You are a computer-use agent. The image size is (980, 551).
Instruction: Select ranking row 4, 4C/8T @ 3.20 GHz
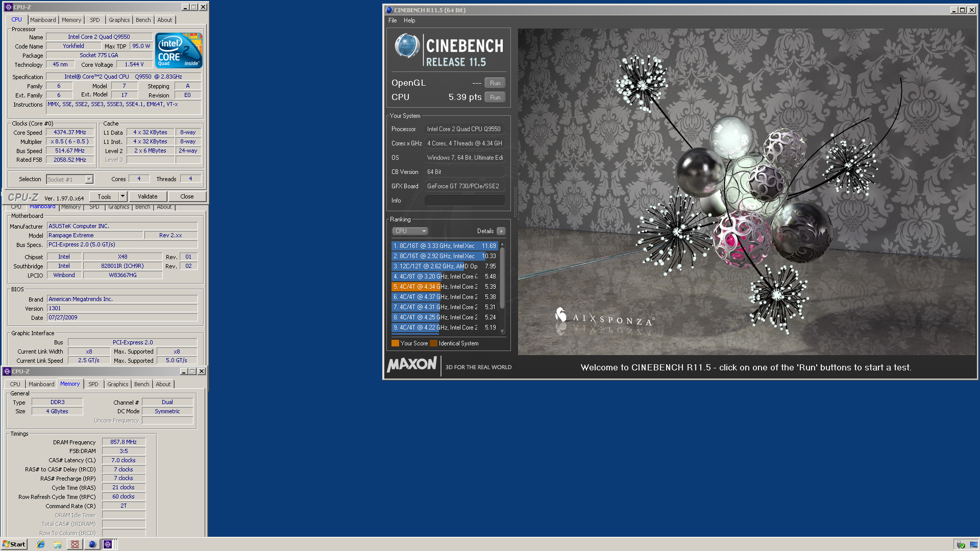coord(444,277)
